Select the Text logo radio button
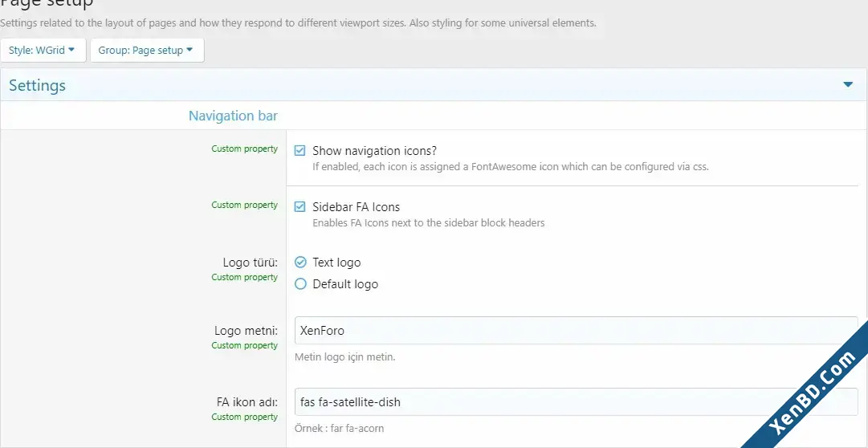The height and width of the screenshot is (448, 868). (300, 262)
